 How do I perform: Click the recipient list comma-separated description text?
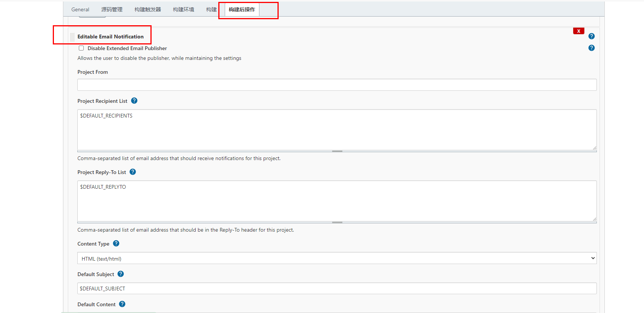pyautogui.click(x=179, y=158)
